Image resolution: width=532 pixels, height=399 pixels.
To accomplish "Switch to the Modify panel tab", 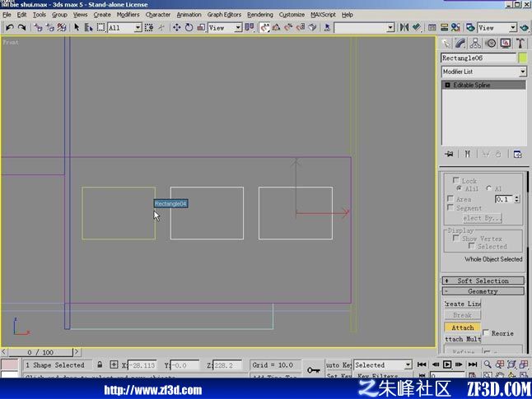I will click(460, 43).
